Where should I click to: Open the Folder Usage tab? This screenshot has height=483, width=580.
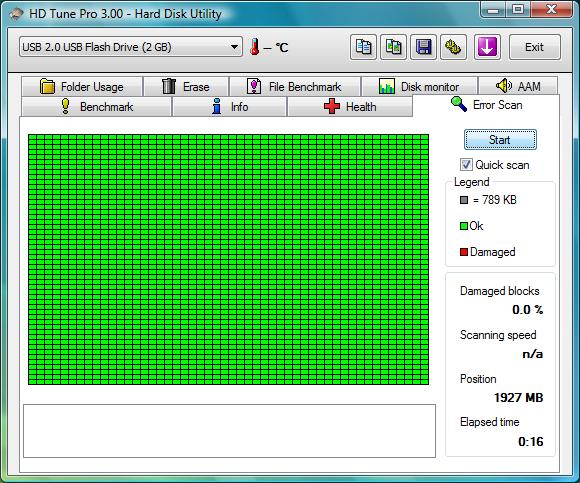(82, 87)
